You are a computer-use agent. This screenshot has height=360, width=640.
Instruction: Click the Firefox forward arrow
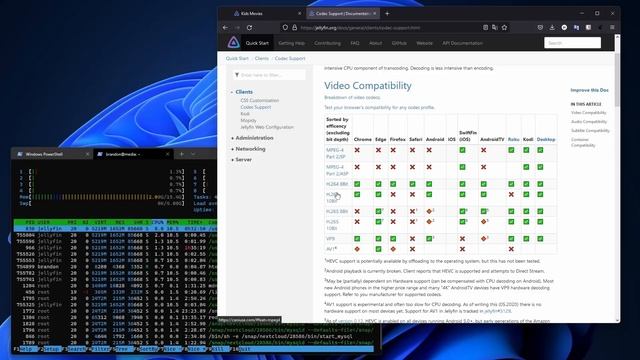[238, 28]
